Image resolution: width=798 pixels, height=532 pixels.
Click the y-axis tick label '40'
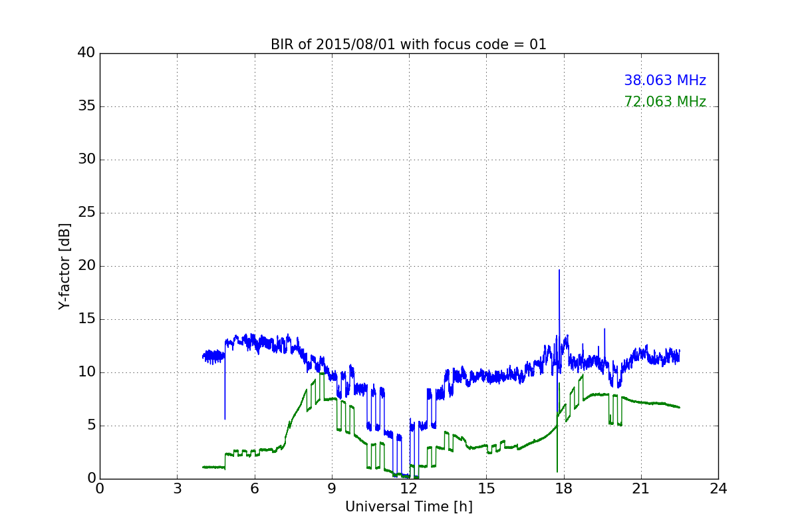coord(86,53)
